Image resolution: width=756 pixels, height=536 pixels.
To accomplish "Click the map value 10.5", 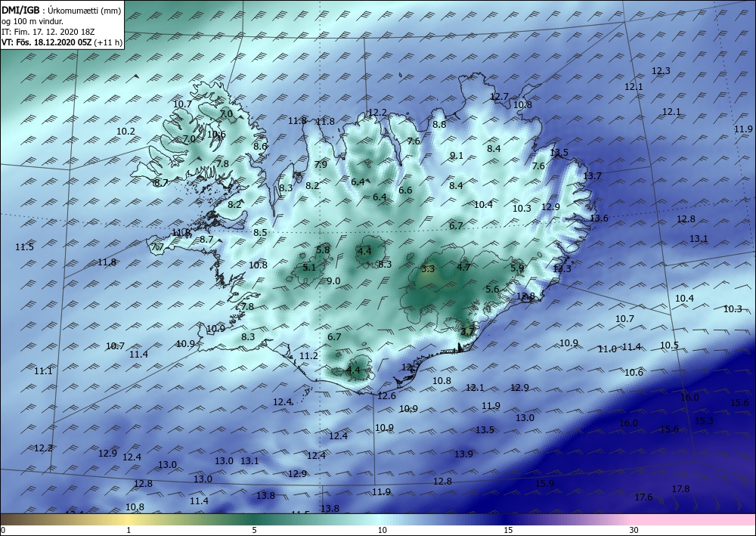I will click(x=669, y=345).
